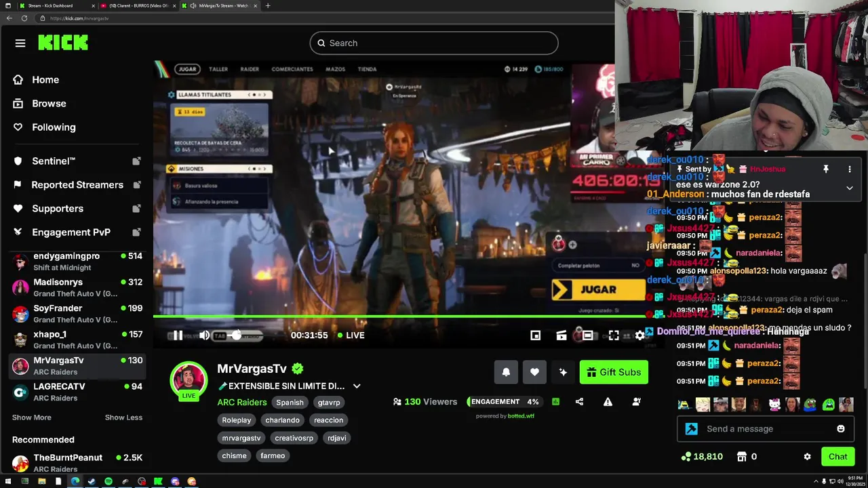Unpin message with pin icon

(x=826, y=169)
